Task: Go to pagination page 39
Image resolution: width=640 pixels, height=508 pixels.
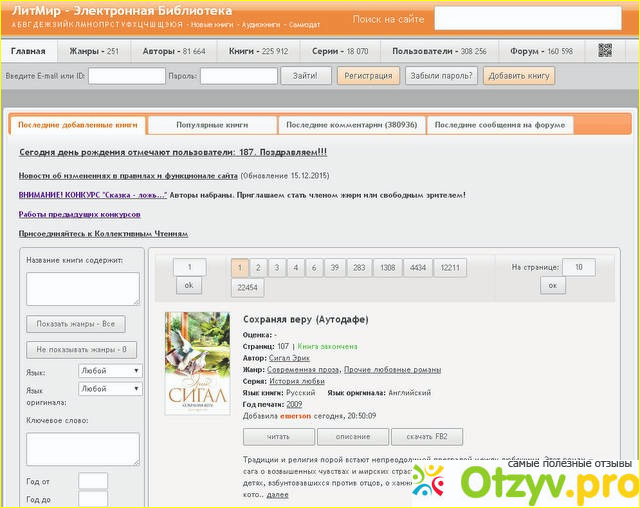Action: (x=335, y=268)
